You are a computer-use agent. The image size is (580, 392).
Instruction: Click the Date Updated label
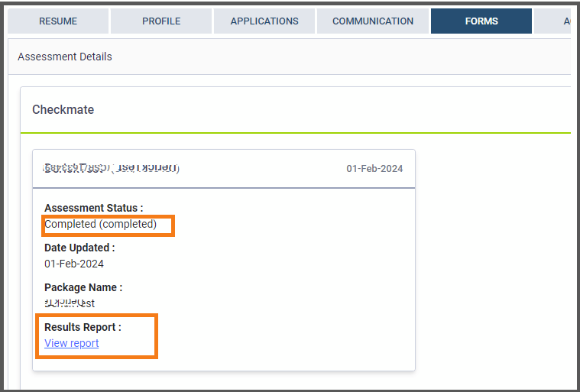click(79, 248)
